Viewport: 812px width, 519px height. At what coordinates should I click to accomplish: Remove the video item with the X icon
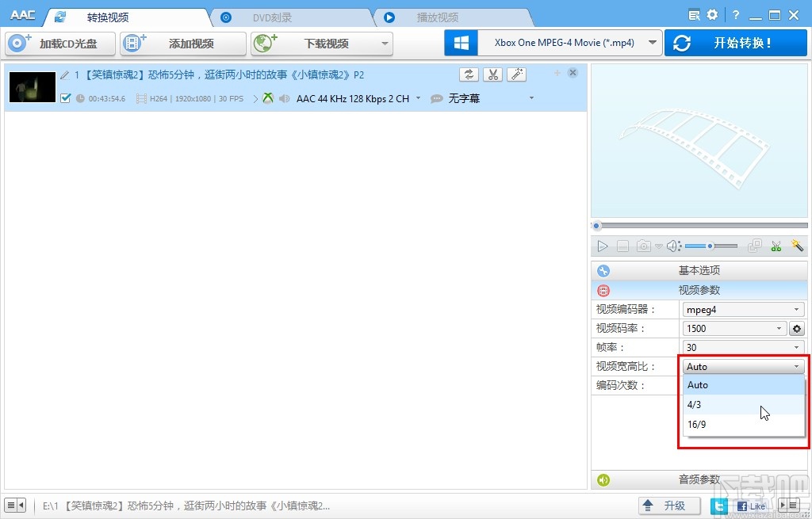click(573, 72)
